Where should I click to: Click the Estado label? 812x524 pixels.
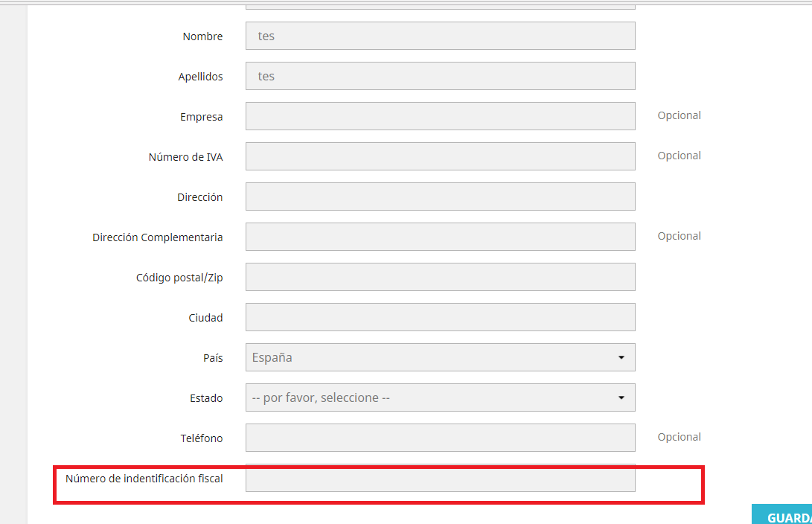(206, 398)
